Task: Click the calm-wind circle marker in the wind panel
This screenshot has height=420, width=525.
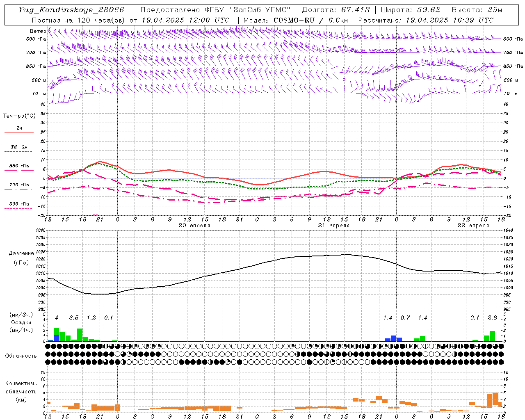Action: [x=344, y=80]
